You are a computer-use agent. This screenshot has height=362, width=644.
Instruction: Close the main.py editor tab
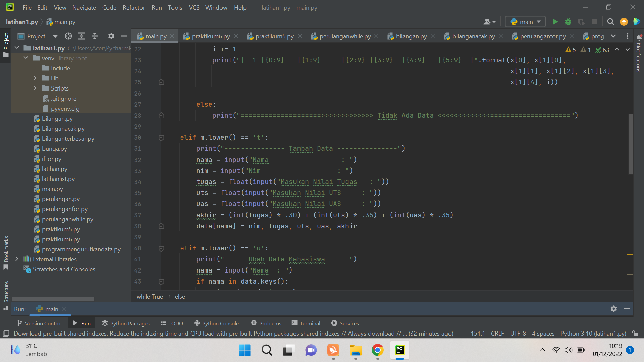pyautogui.click(x=172, y=36)
